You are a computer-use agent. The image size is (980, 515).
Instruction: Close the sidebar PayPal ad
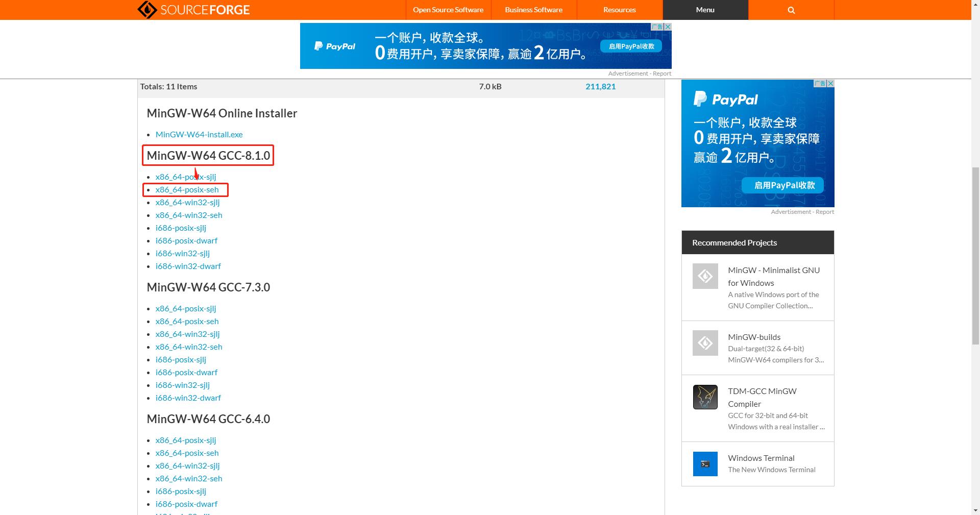click(x=830, y=83)
